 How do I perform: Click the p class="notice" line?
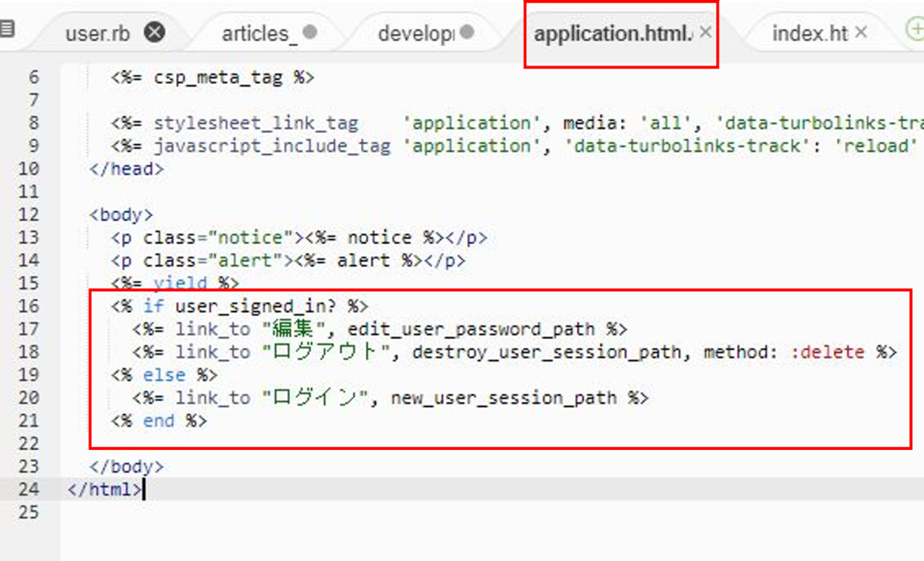pyautogui.click(x=299, y=237)
